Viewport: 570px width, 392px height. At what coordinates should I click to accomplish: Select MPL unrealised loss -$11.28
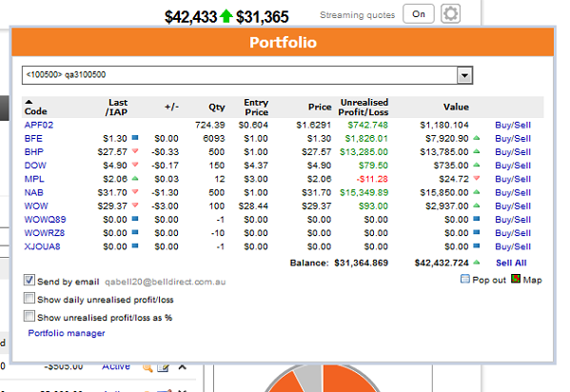[x=372, y=179]
